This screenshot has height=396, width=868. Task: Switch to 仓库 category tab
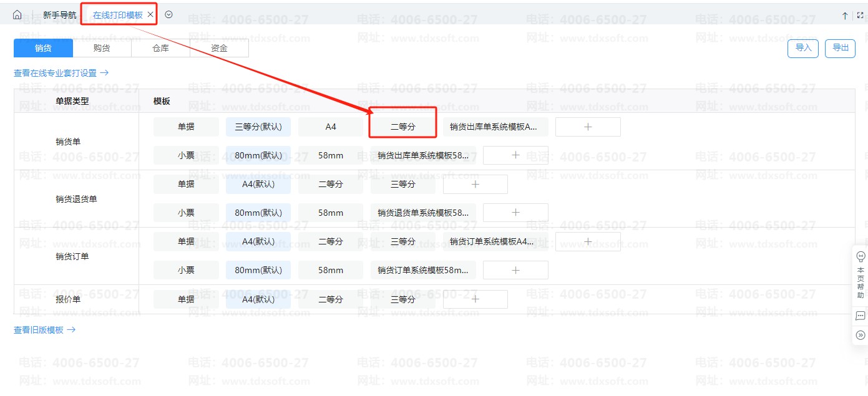pos(160,48)
